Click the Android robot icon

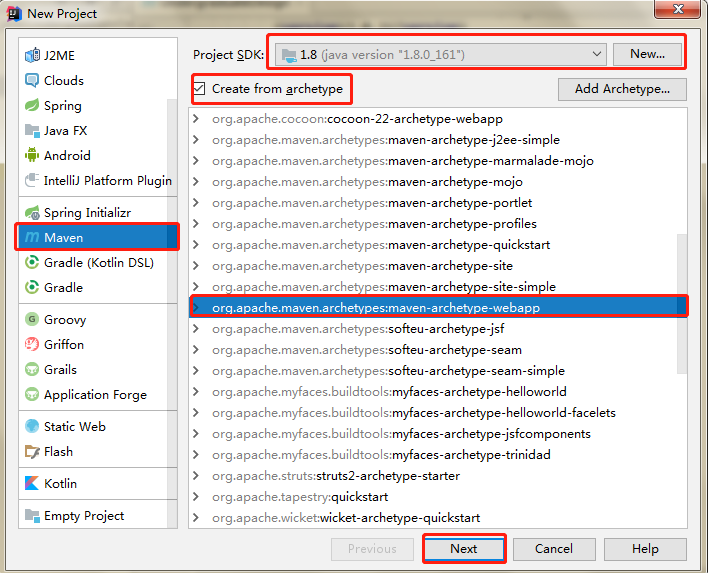tap(32, 155)
